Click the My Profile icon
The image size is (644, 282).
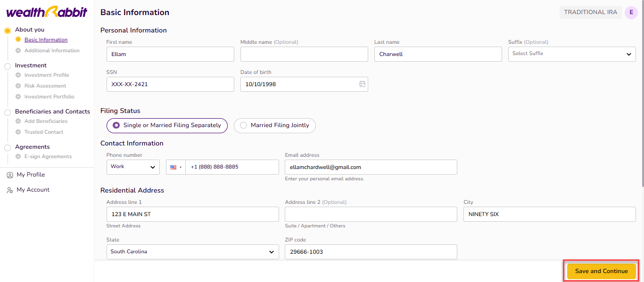(x=9, y=175)
